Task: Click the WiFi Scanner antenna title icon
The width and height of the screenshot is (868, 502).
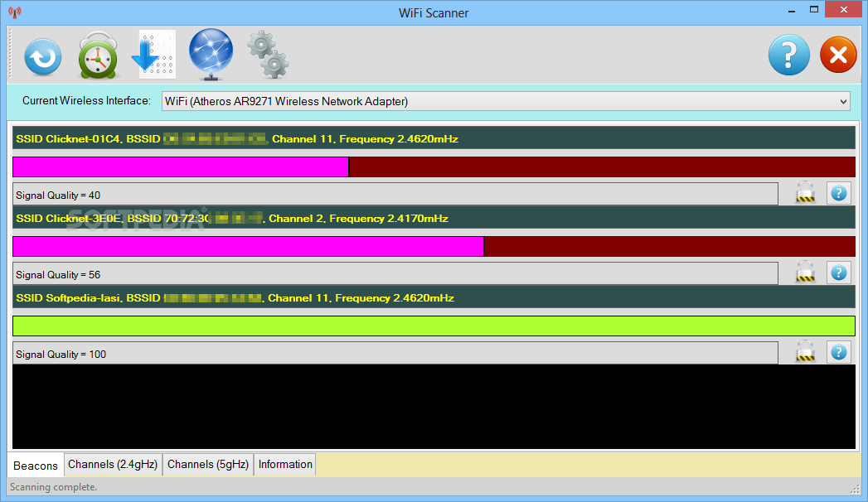Action: 15,12
